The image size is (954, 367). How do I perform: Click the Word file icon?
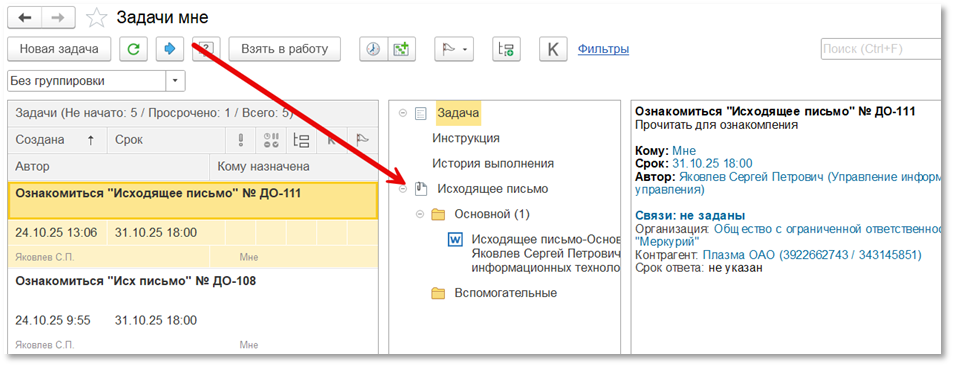click(x=455, y=239)
